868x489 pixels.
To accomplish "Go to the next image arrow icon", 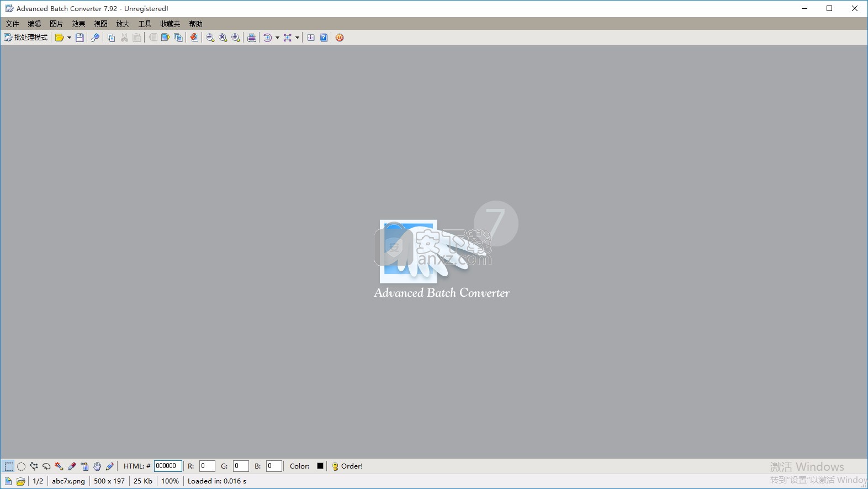I will coord(165,38).
